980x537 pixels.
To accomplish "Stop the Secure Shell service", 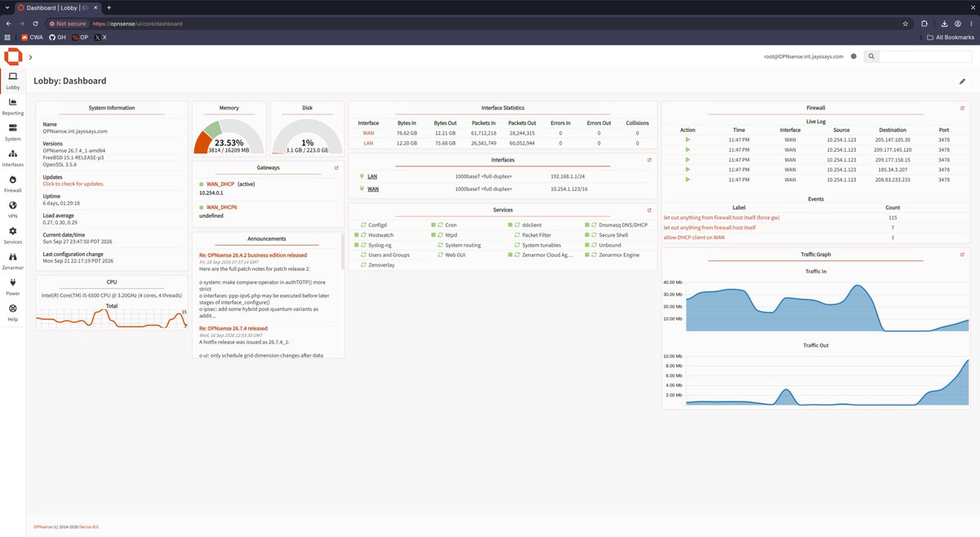I will (x=587, y=235).
